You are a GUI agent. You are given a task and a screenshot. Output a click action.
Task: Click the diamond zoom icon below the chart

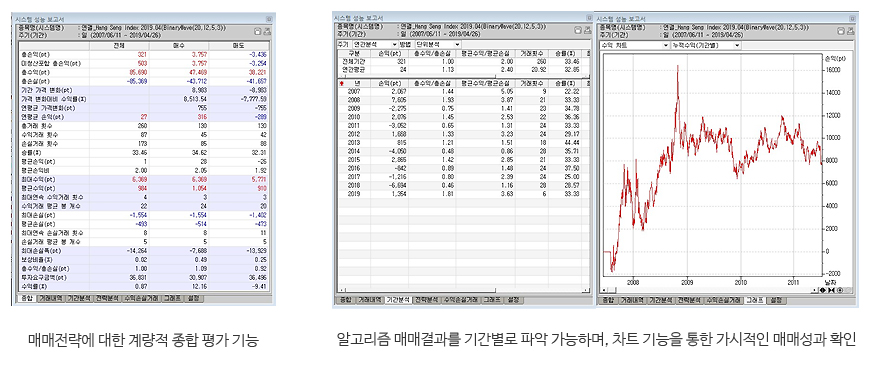[x=823, y=290]
